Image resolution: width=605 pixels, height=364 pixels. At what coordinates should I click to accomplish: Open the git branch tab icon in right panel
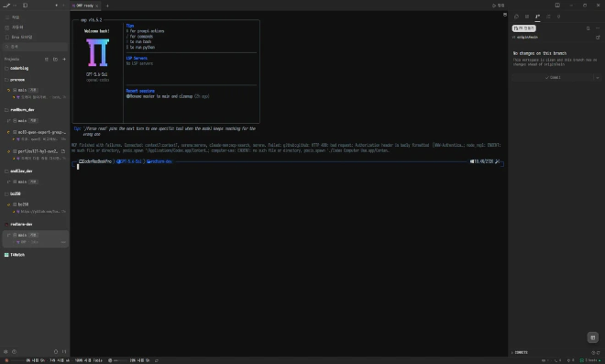tap(537, 17)
